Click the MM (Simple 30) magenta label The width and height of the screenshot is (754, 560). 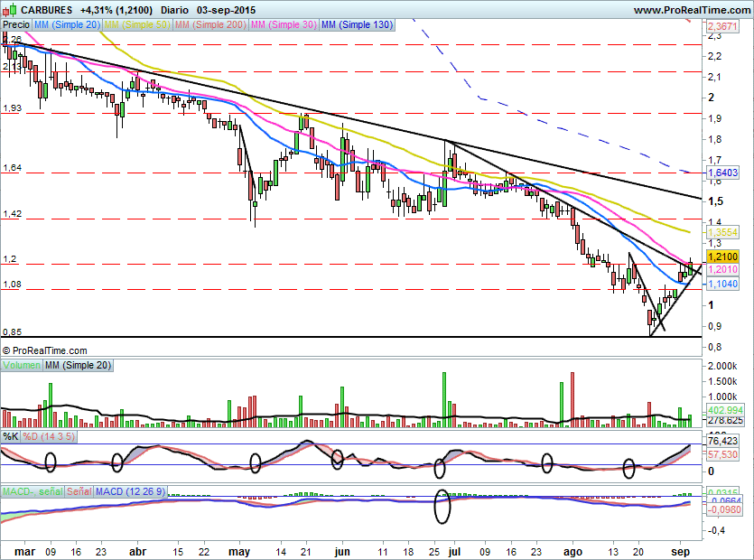coord(283,25)
